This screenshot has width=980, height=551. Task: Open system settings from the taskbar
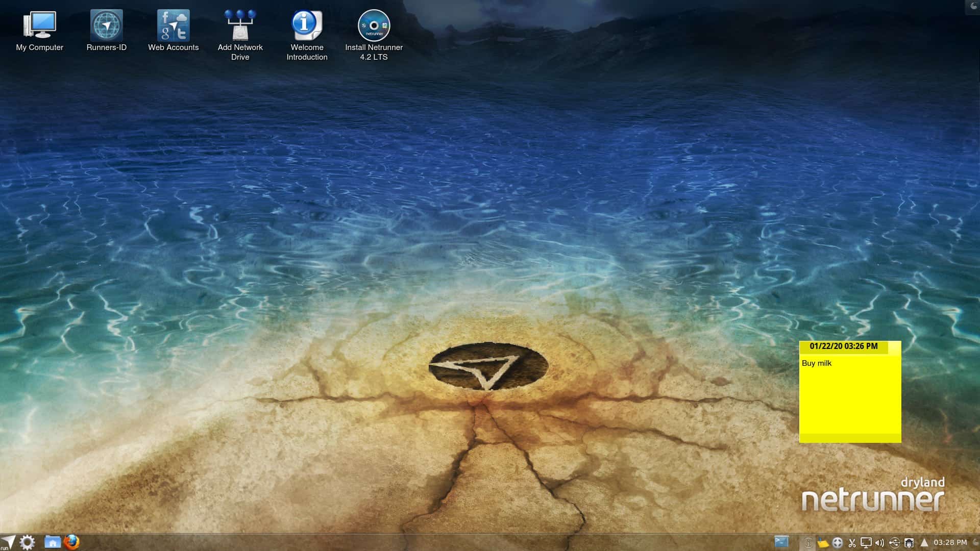point(28,541)
